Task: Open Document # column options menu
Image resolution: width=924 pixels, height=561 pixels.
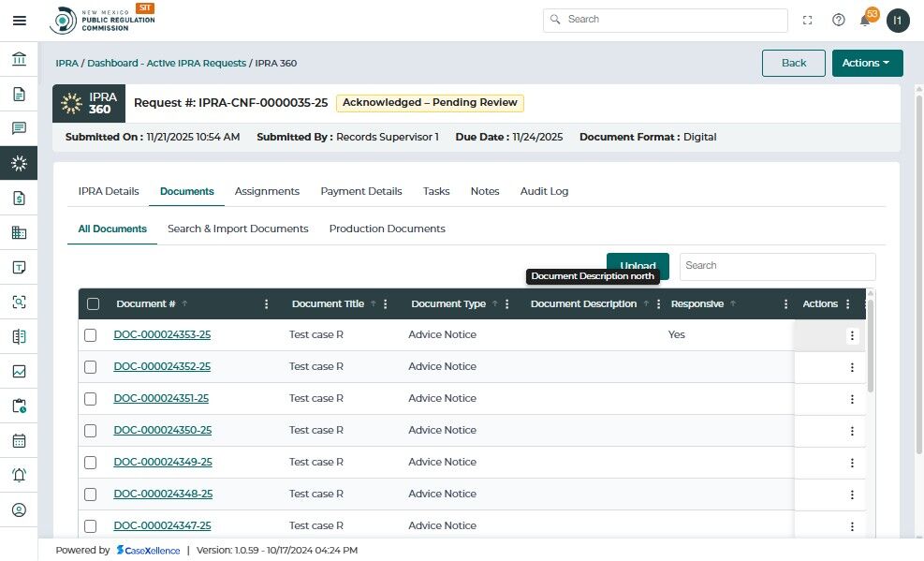Action: pos(267,304)
